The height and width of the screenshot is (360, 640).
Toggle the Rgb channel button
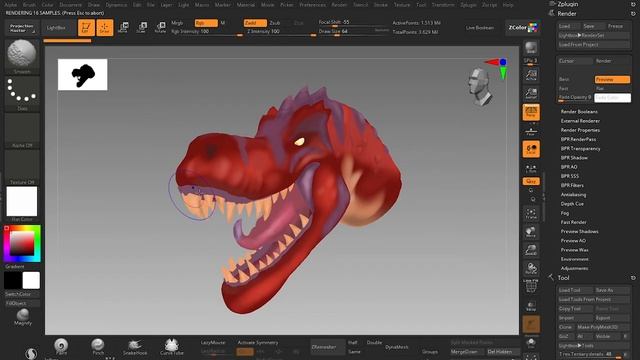[206, 23]
